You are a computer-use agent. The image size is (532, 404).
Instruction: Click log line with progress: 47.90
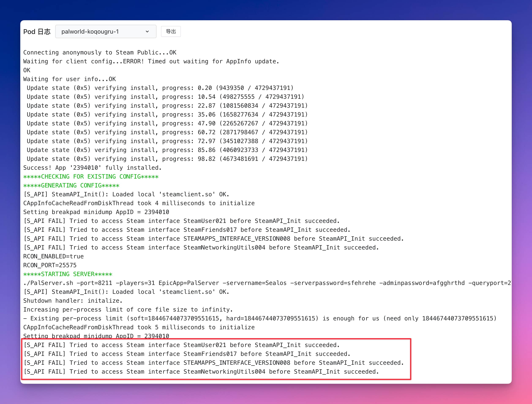167,123
